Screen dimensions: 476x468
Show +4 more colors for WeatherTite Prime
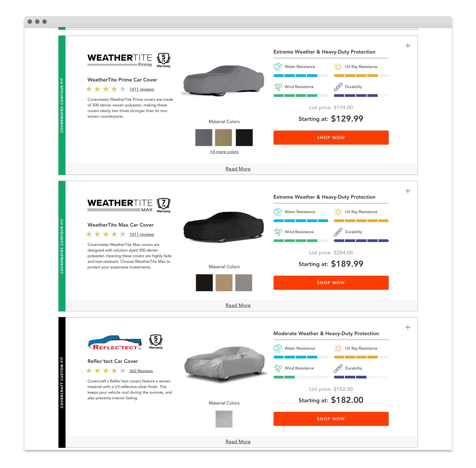(x=224, y=152)
